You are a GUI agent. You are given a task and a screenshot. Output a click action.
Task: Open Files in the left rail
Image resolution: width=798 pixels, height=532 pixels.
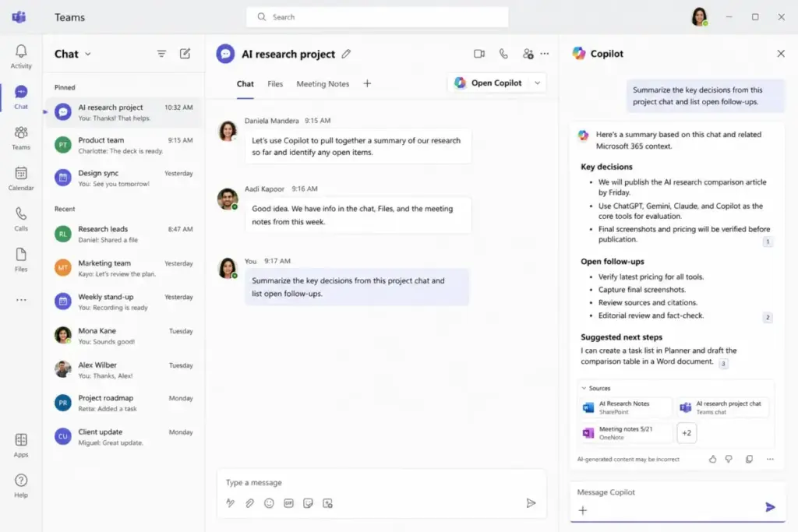coord(21,260)
